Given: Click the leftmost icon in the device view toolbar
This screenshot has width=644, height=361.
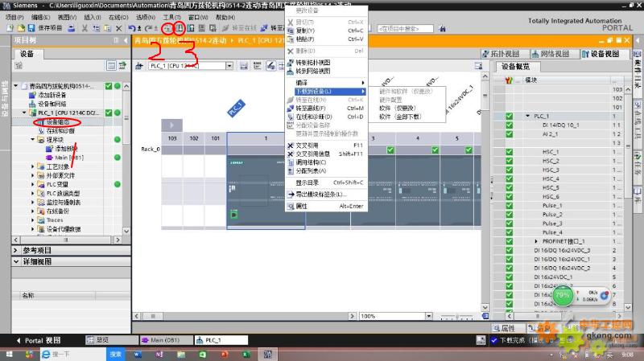Looking at the screenshot, I should click(x=138, y=66).
